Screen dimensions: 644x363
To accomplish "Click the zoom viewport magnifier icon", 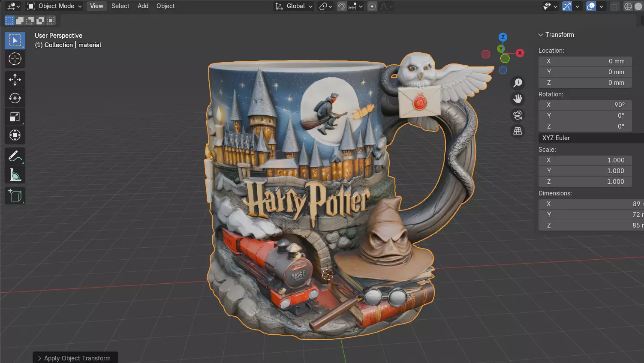I will click(518, 83).
